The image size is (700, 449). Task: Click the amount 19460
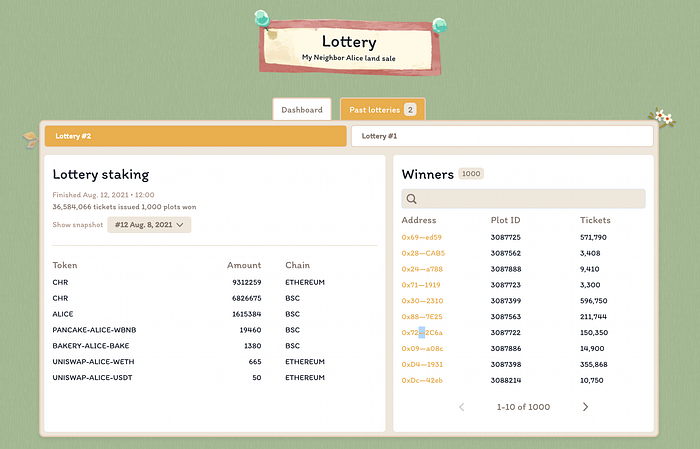[x=250, y=330]
